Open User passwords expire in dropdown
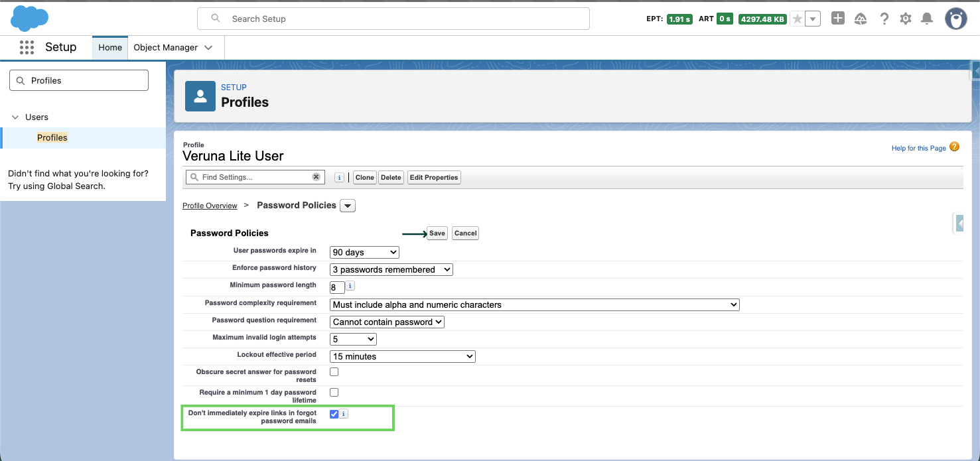This screenshot has height=461, width=980. pyautogui.click(x=364, y=252)
